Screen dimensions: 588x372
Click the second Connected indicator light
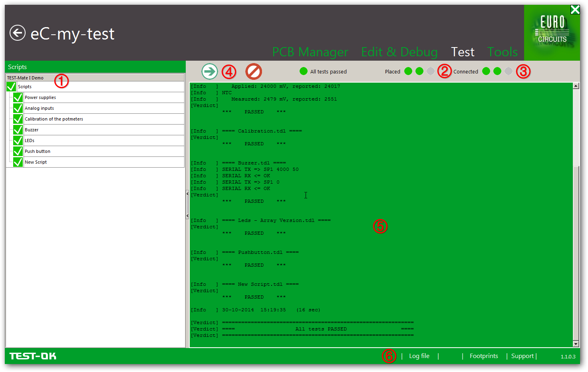(497, 71)
